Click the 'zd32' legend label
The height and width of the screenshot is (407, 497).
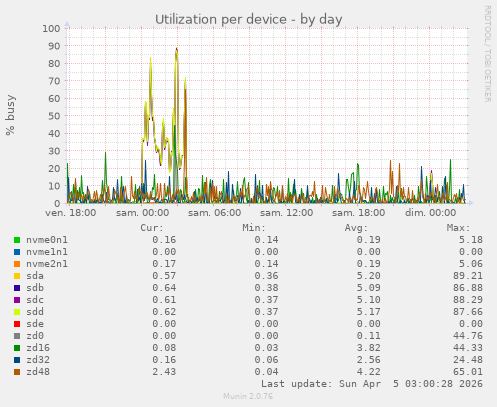point(38,360)
